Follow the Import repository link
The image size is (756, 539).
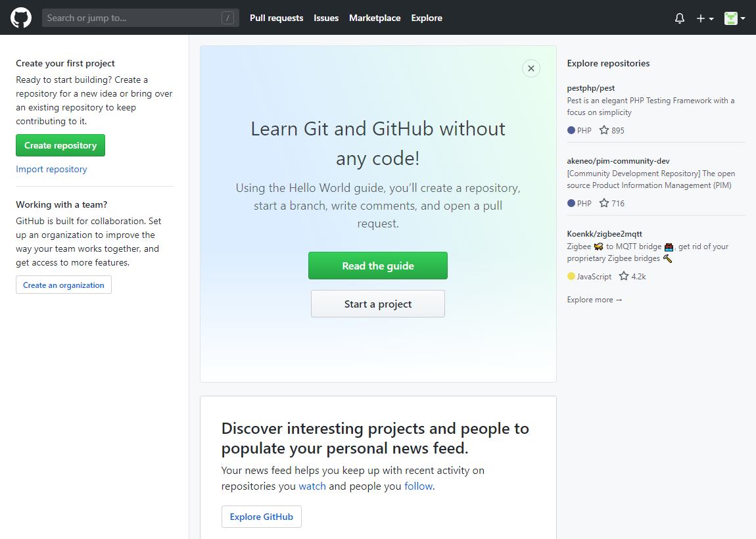(x=51, y=169)
